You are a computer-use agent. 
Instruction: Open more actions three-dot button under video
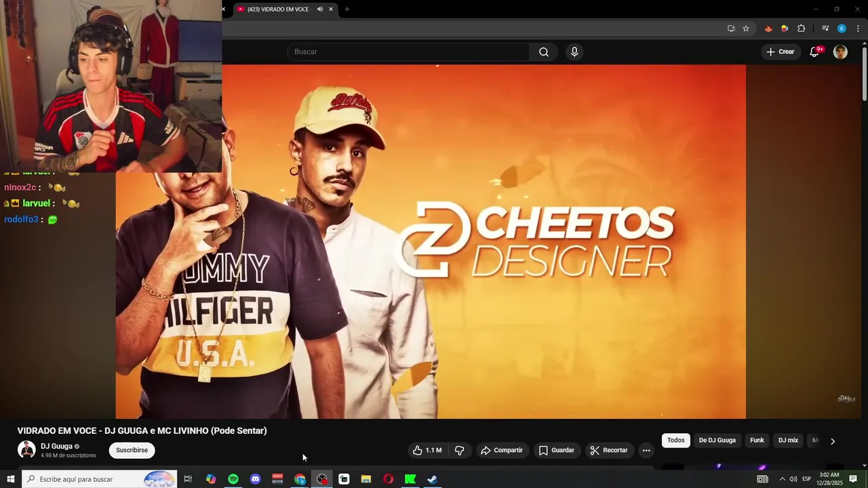[646, 450]
